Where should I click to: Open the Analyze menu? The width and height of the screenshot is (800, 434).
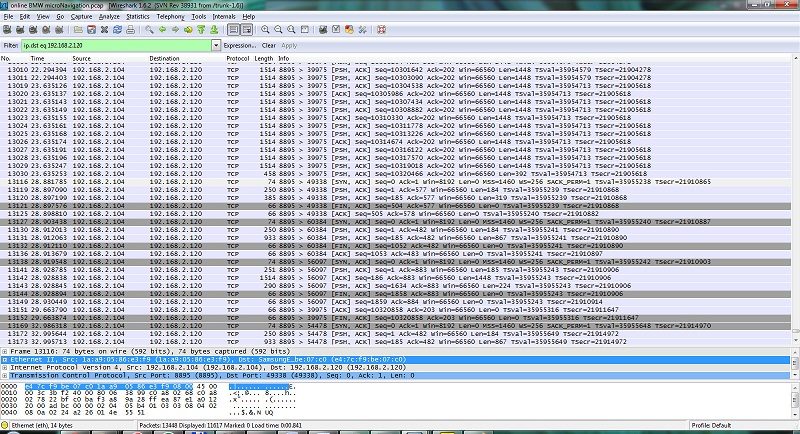coord(109,17)
